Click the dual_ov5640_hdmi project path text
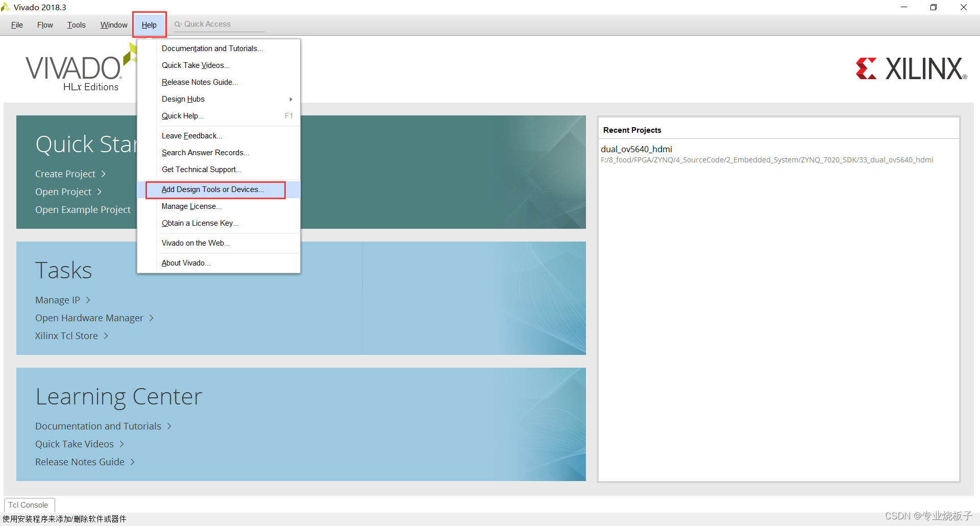 pyautogui.click(x=767, y=160)
